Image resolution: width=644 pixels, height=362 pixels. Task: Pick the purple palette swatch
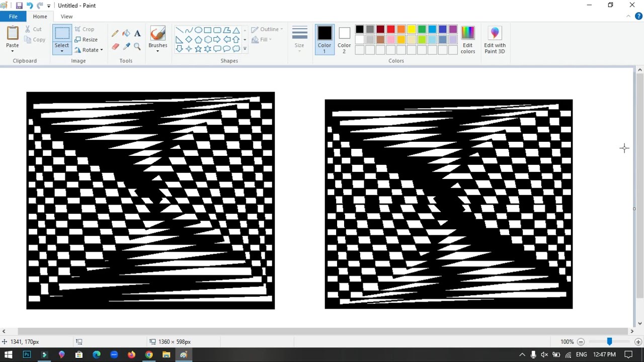coord(453,29)
